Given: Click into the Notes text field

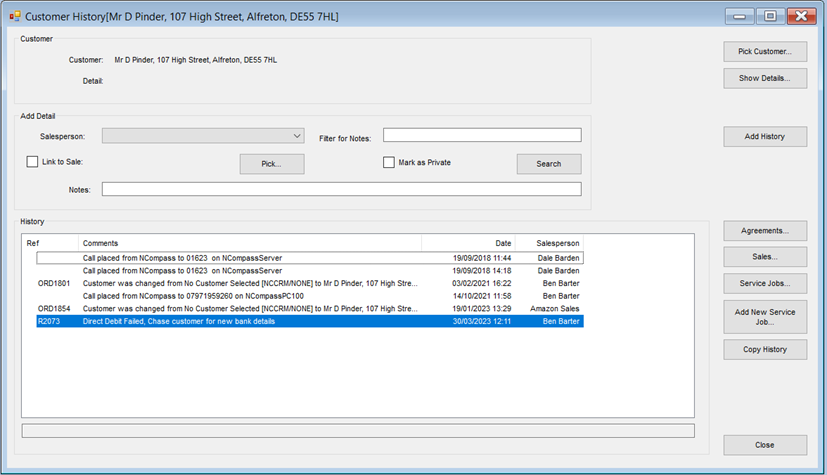Looking at the screenshot, I should click(x=341, y=189).
